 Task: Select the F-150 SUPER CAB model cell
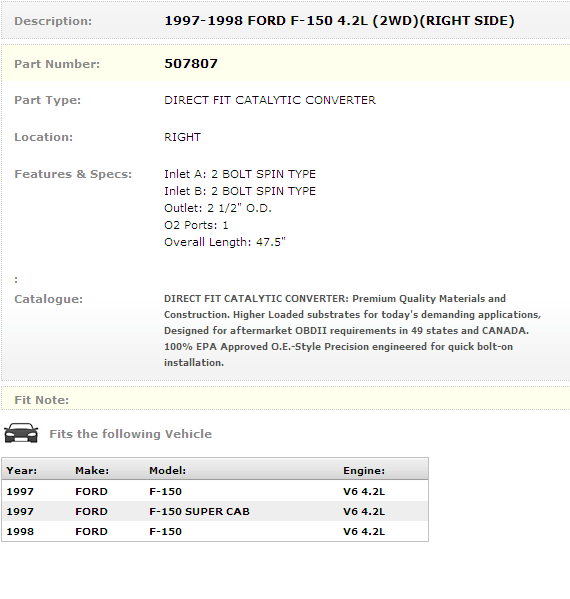coord(199,512)
